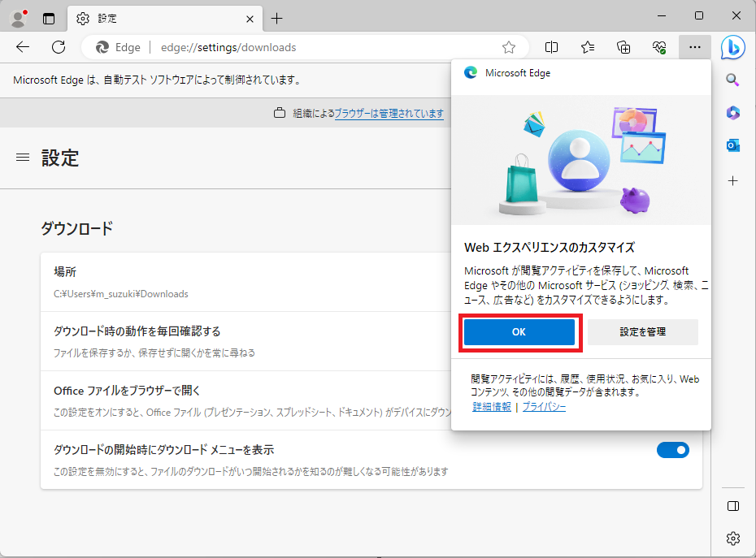Screen dimensions: 756x558
Task: Open the Outlook sidebar icon
Action: 732,145
